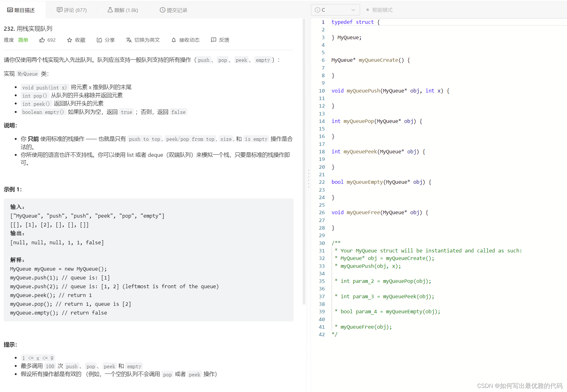Click the description icon on 题目描述 tab

(x=10, y=10)
